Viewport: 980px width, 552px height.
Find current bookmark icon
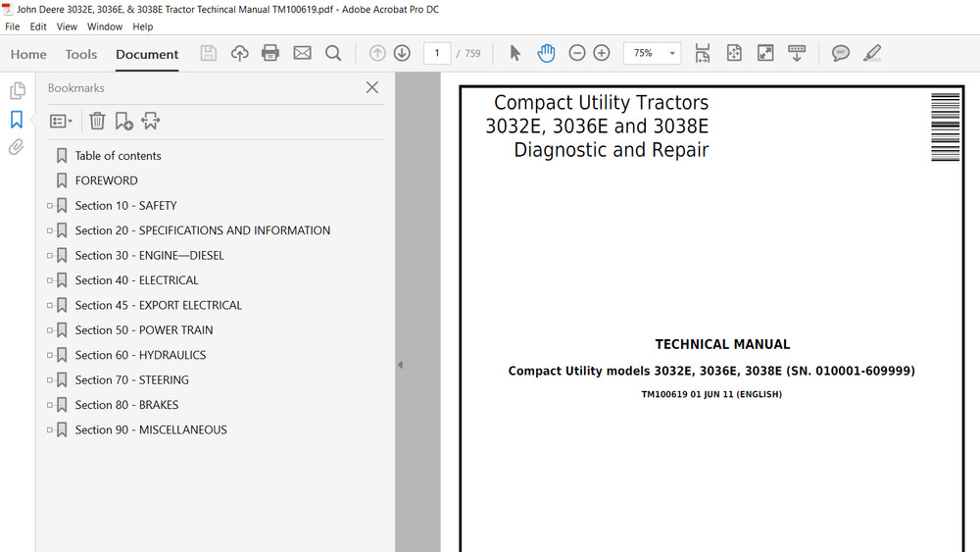pyautogui.click(x=151, y=121)
